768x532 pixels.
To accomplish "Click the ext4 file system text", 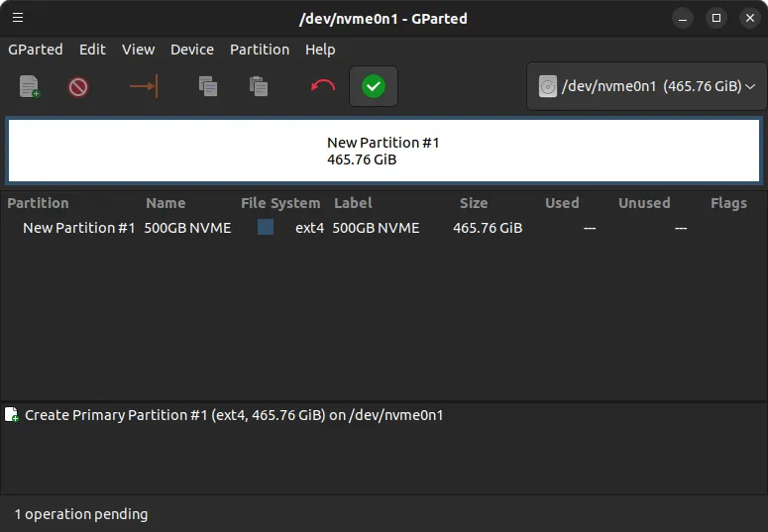I will pyautogui.click(x=309, y=228).
